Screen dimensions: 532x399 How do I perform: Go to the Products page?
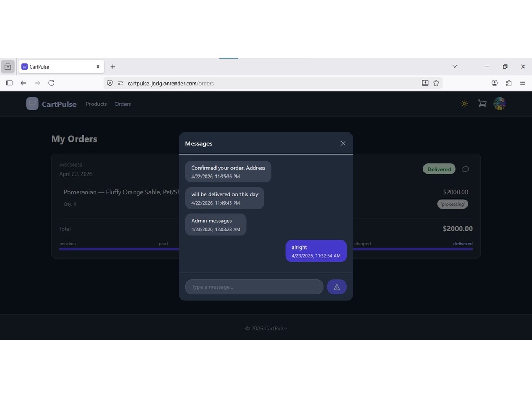96,104
